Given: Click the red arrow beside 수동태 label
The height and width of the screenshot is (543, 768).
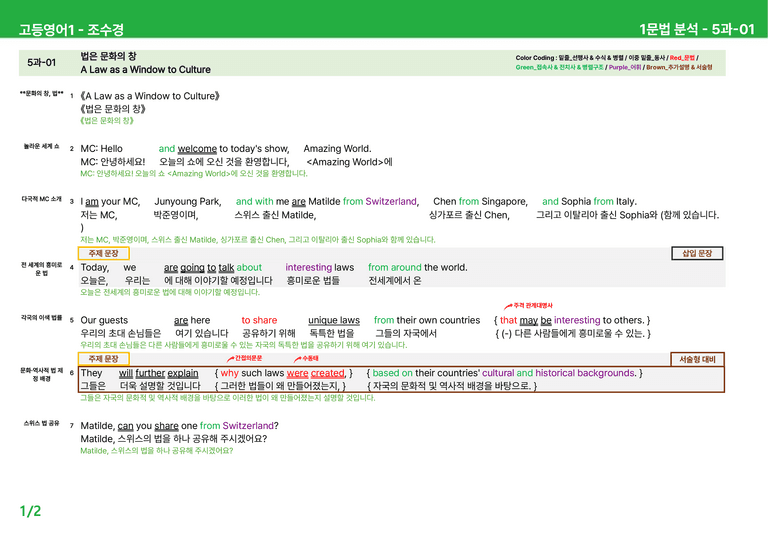Looking at the screenshot, I should click(297, 359).
